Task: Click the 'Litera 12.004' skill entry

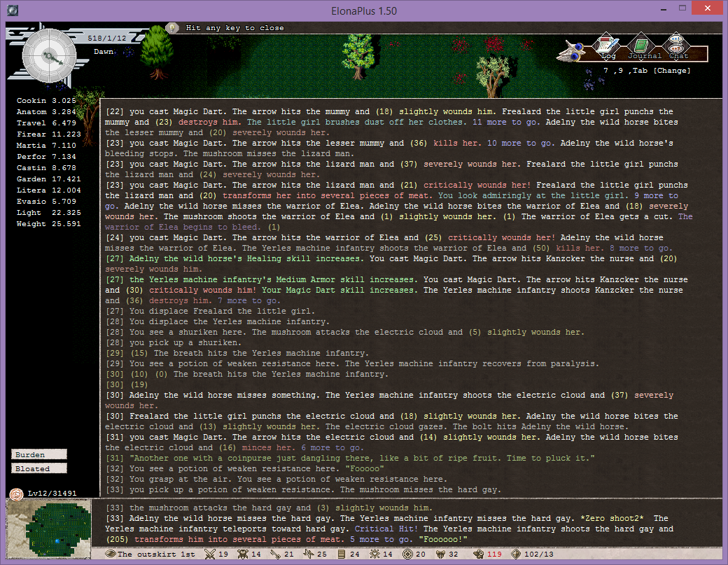Action: click(49, 190)
